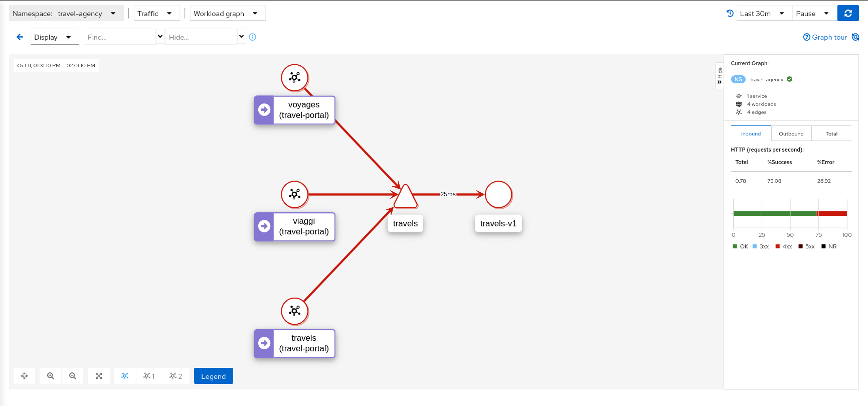Click the find/hide help info icon
The height and width of the screenshot is (406, 868).
click(x=253, y=37)
